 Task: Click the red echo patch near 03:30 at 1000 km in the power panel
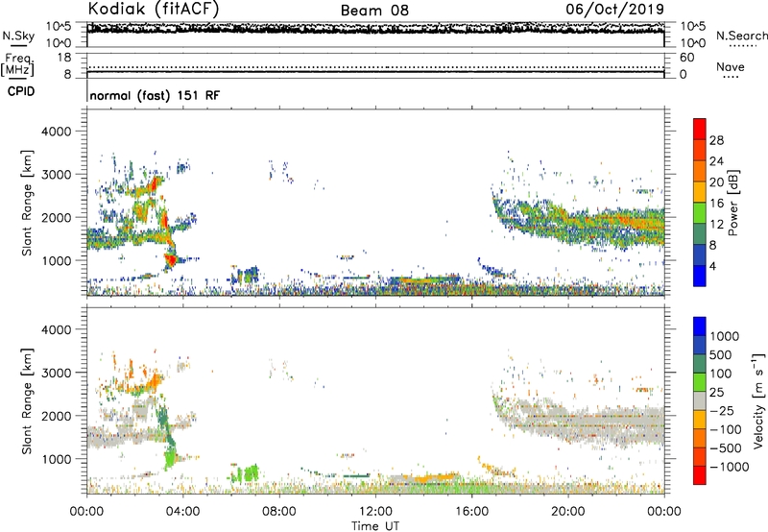point(171,259)
